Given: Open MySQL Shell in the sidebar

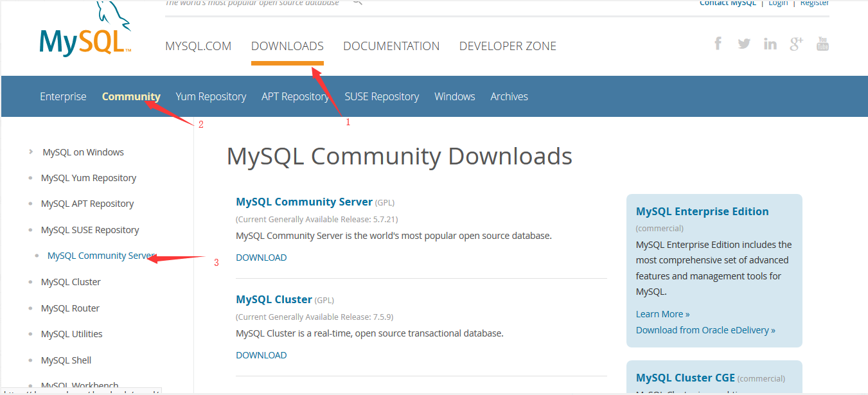Looking at the screenshot, I should [66, 360].
